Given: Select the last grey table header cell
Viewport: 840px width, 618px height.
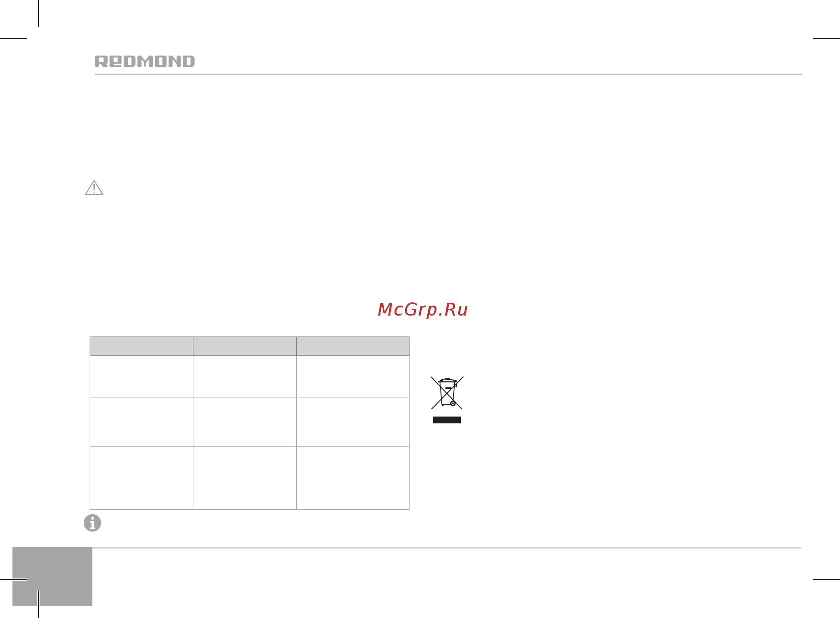Looking at the screenshot, I should 353,346.
